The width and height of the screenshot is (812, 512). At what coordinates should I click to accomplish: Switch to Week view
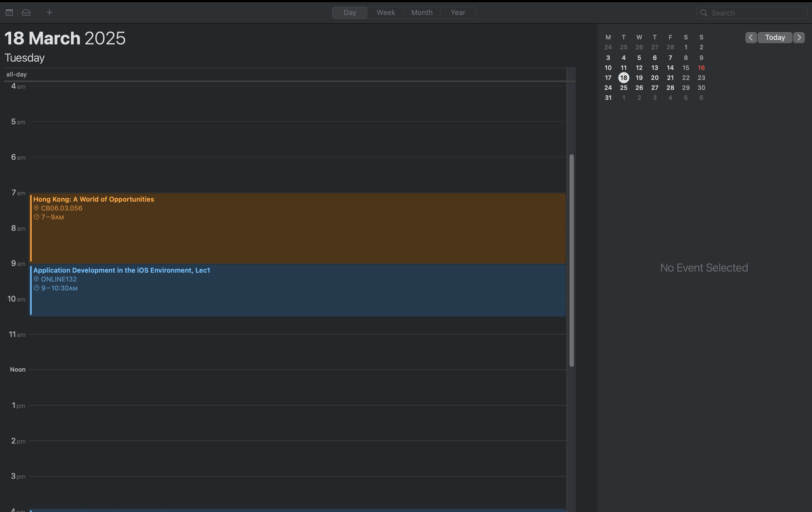point(385,12)
